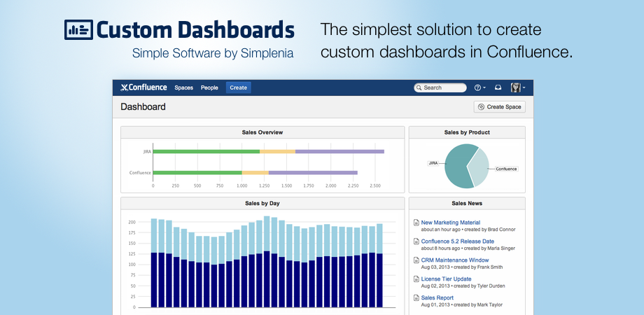Image resolution: width=644 pixels, height=315 pixels.
Task: Open the License Tier Update link
Action: click(x=446, y=279)
